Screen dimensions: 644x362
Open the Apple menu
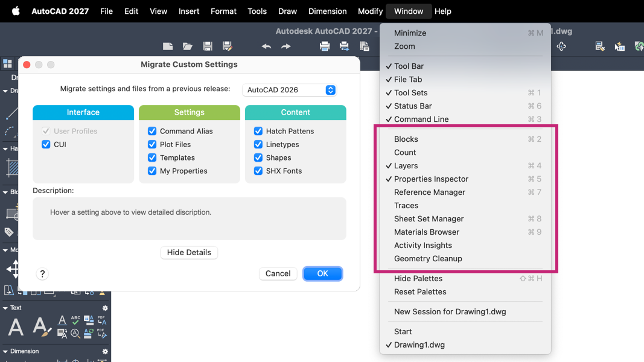pyautogui.click(x=16, y=11)
